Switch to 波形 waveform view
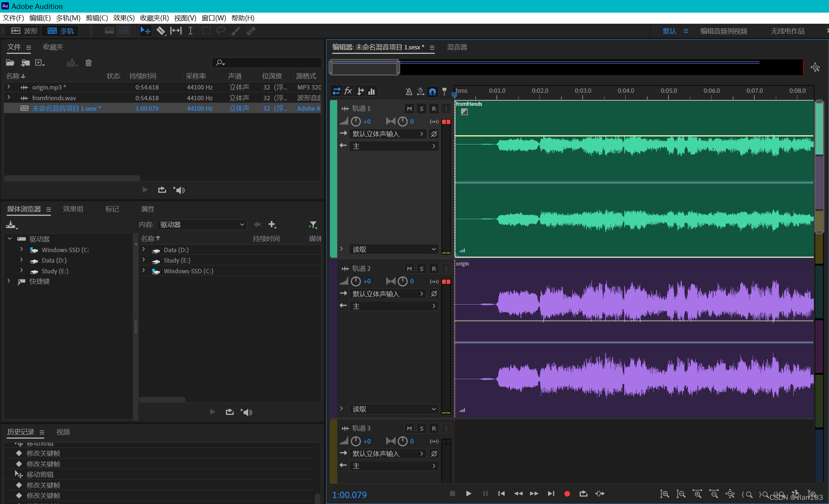 click(25, 31)
